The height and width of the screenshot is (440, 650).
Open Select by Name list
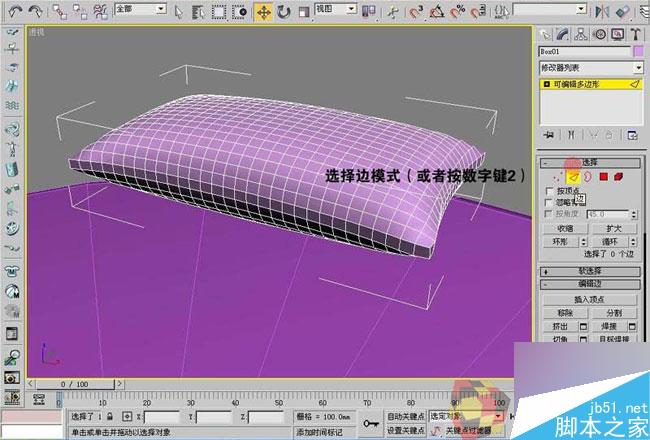(x=199, y=12)
